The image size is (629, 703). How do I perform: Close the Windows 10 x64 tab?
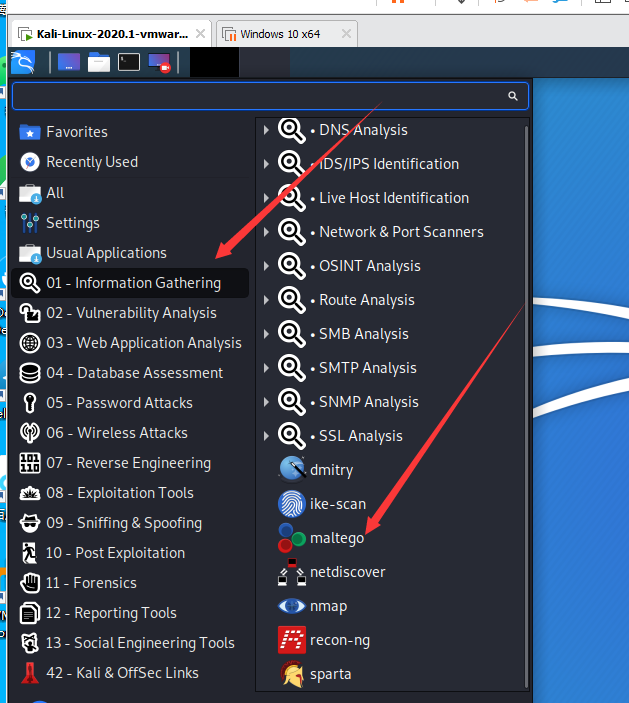[x=346, y=34]
